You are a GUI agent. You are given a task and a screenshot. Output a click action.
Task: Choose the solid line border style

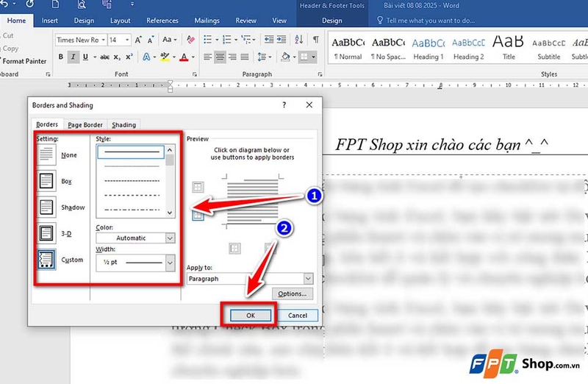131,152
